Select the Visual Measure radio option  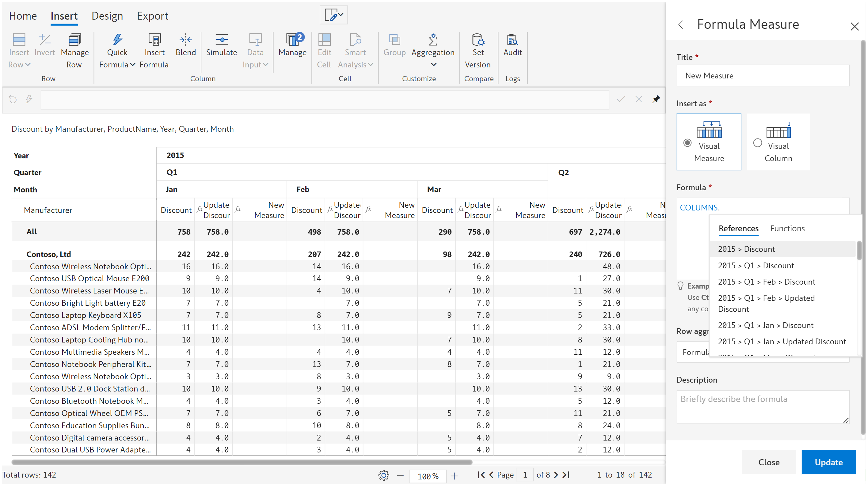pyautogui.click(x=687, y=143)
